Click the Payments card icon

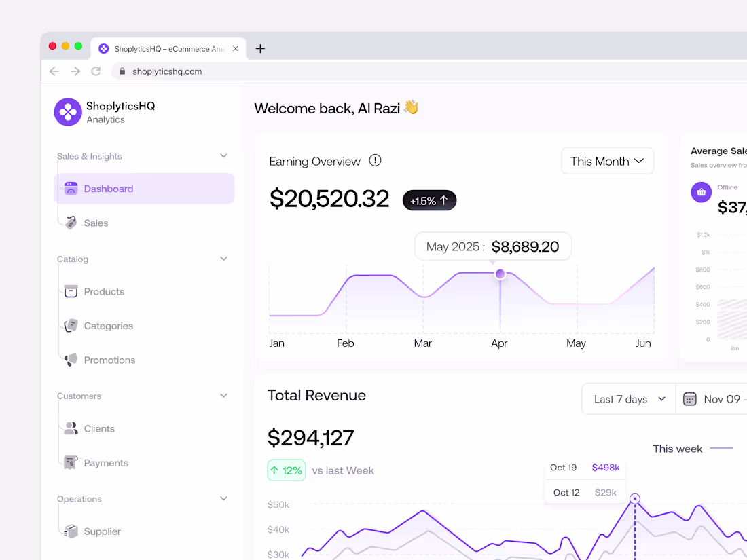pyautogui.click(x=71, y=462)
